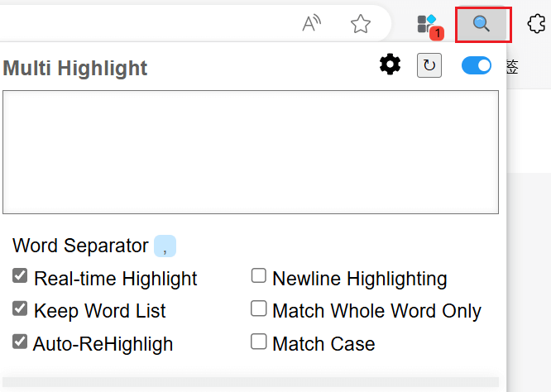Add page to favorites with star icon
Screen dimensions: 551x392
coord(361,24)
